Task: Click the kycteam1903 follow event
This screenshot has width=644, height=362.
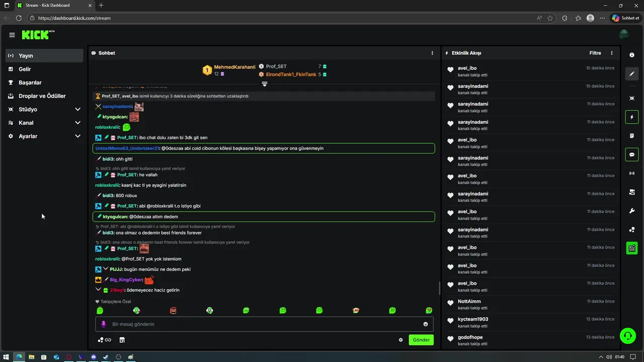Action: tap(530, 322)
